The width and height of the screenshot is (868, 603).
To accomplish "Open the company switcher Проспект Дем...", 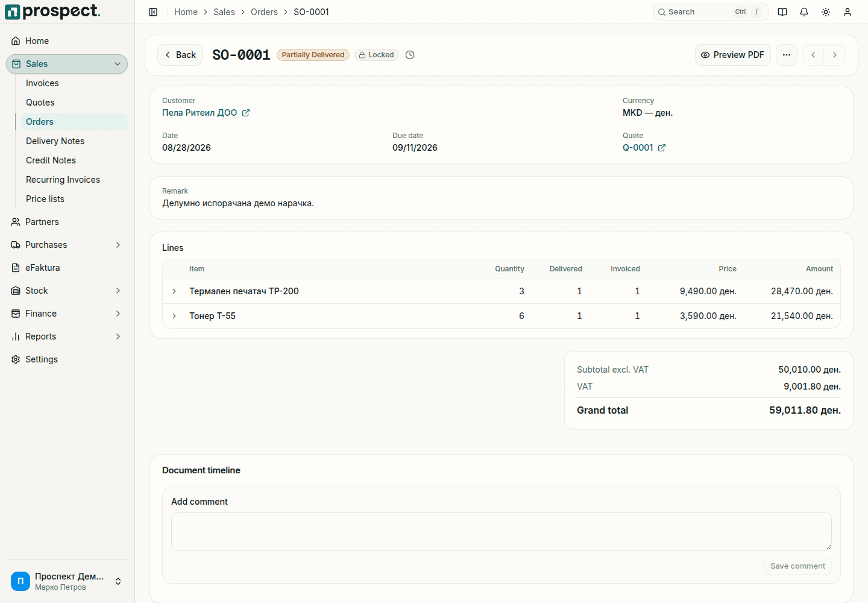I will (67, 581).
